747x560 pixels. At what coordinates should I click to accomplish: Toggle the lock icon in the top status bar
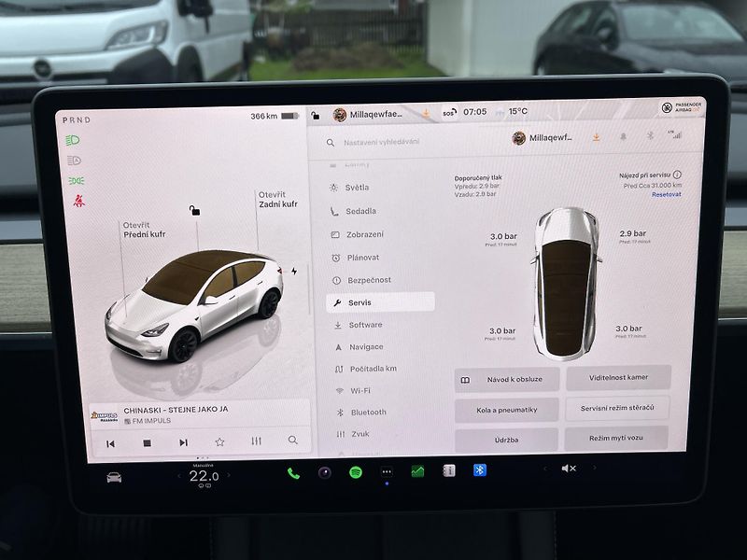pos(315,115)
